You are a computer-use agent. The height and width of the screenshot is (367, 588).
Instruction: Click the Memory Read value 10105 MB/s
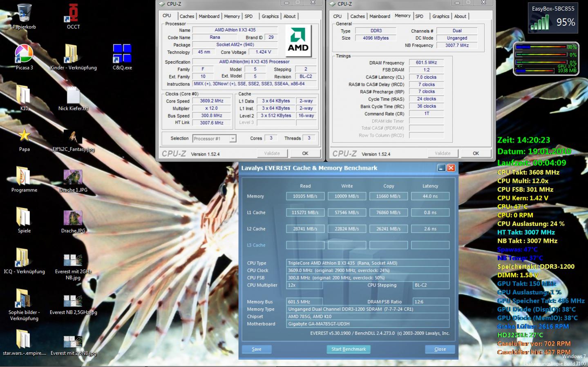point(305,196)
